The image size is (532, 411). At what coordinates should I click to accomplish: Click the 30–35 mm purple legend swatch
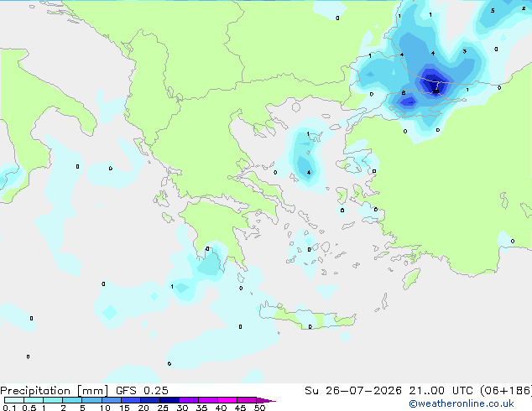pyautogui.click(x=189, y=400)
